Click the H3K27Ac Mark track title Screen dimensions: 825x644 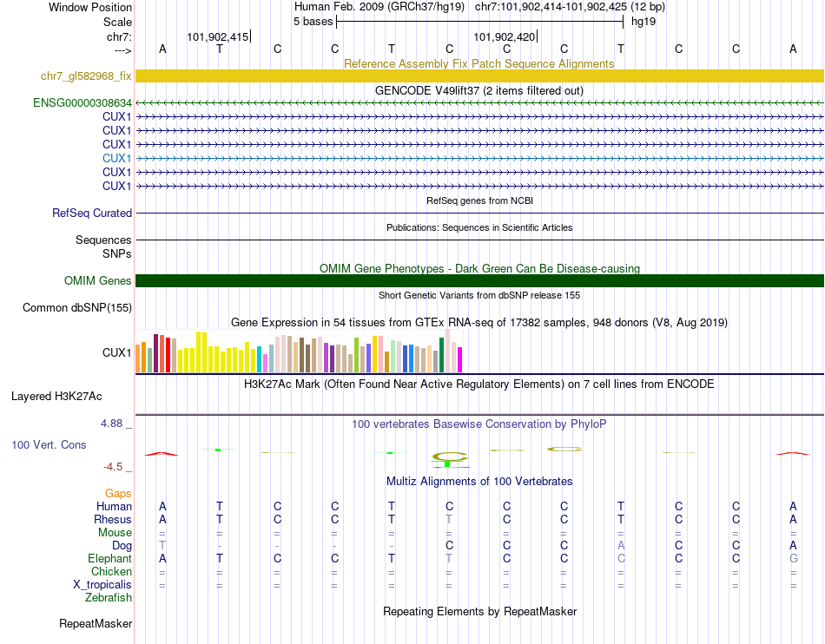pyautogui.click(x=478, y=384)
